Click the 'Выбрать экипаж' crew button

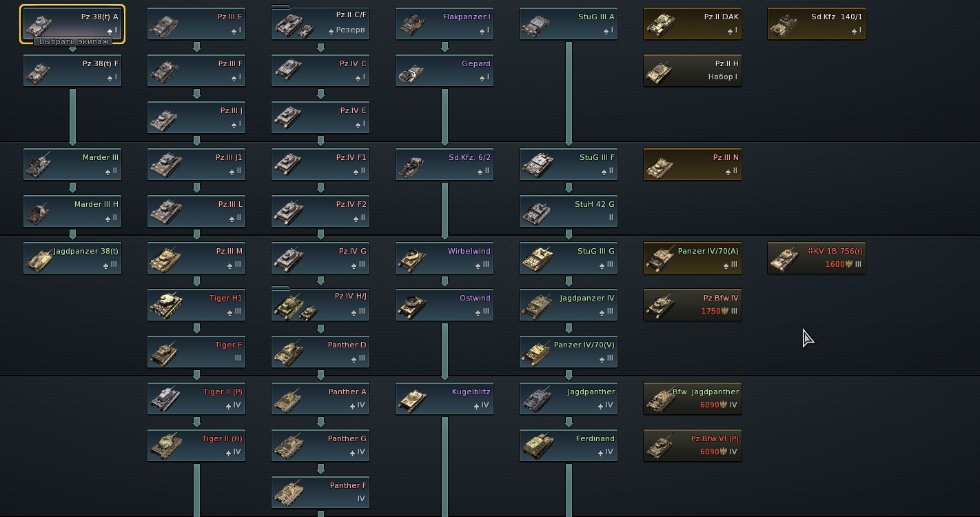pyautogui.click(x=73, y=41)
